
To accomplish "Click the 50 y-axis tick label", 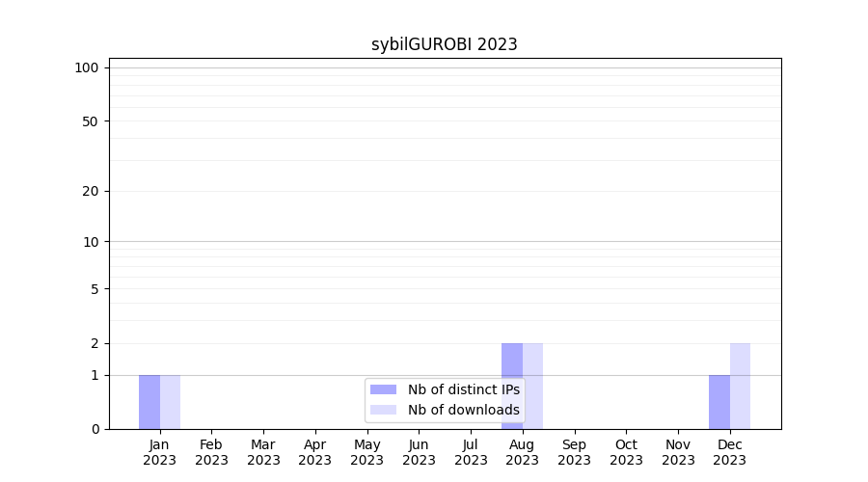I will (x=90, y=121).
